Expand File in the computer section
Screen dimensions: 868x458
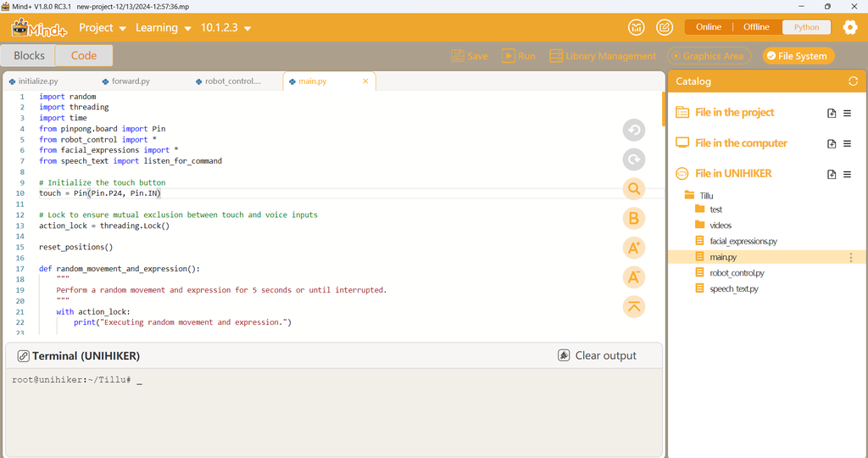click(741, 142)
